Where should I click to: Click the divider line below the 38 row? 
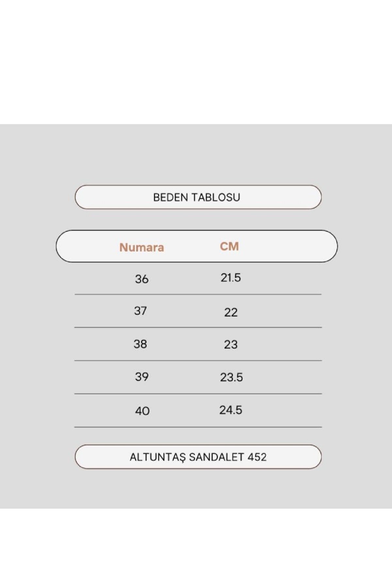198,361
